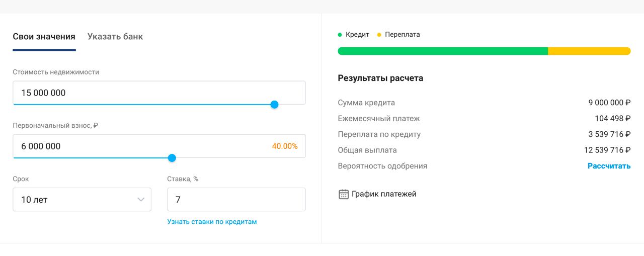This screenshot has height=256, width=644.
Task: Focus the Первоначальный взнос amount field
Action: pyautogui.click(x=141, y=146)
